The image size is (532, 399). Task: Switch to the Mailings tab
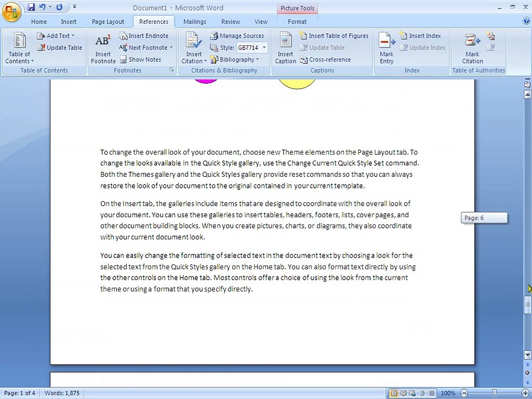(195, 22)
